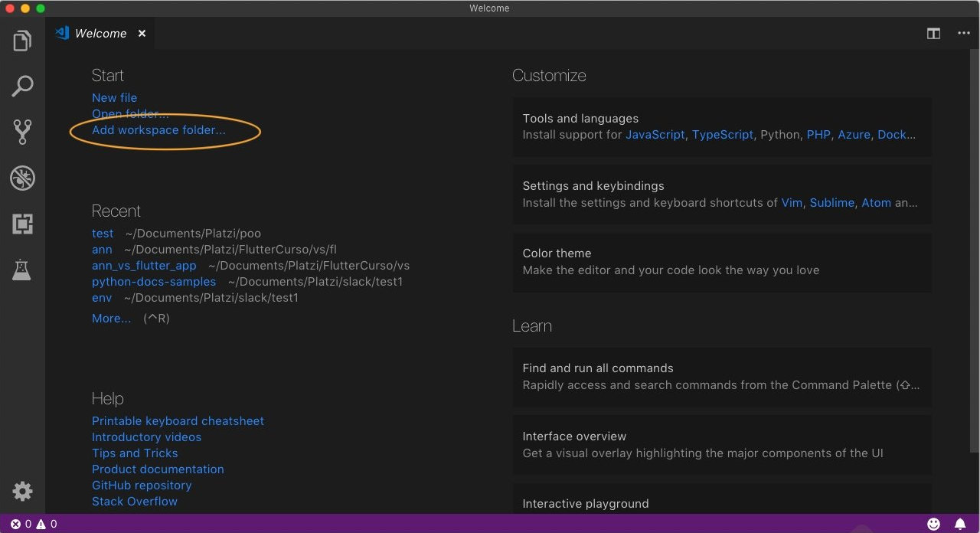This screenshot has width=980, height=533.
Task: Click the ~/Documents/Platzi/FlutterCurso/vs/fl path text
Action: point(230,250)
